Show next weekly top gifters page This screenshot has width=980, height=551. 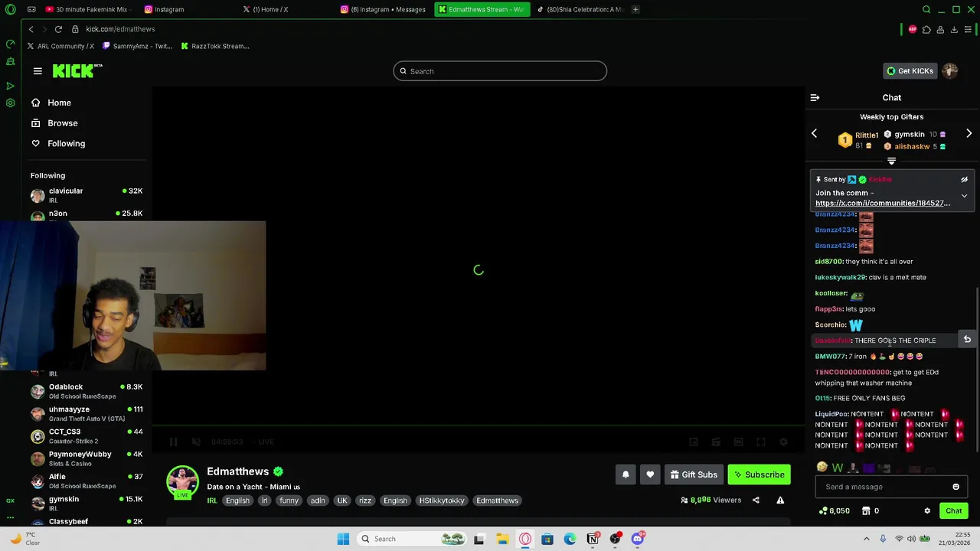tap(969, 134)
